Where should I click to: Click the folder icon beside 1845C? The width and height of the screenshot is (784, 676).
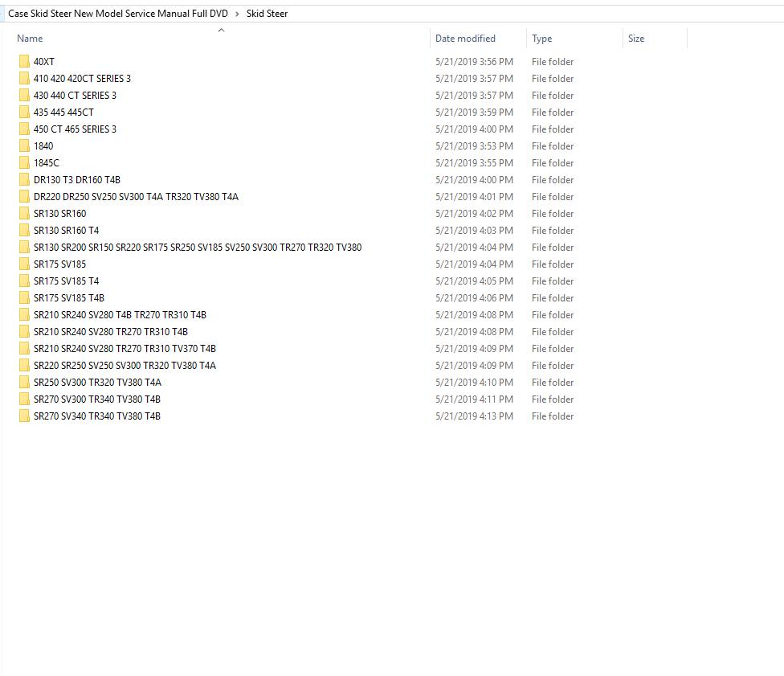pos(24,162)
